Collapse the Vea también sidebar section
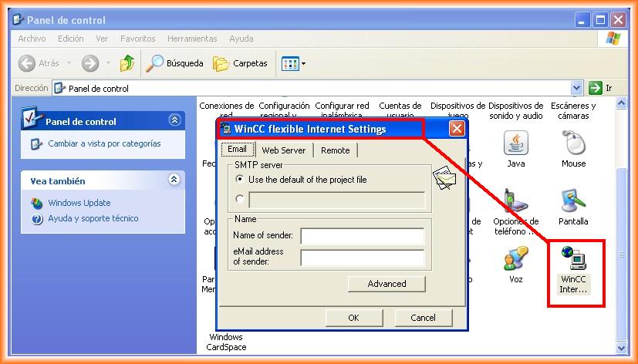638x364 pixels. coord(174,180)
